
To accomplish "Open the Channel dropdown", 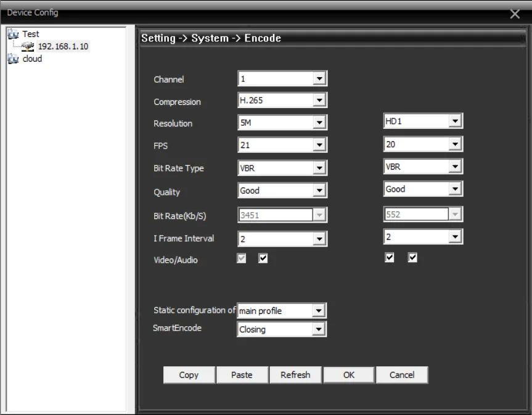I will point(319,79).
